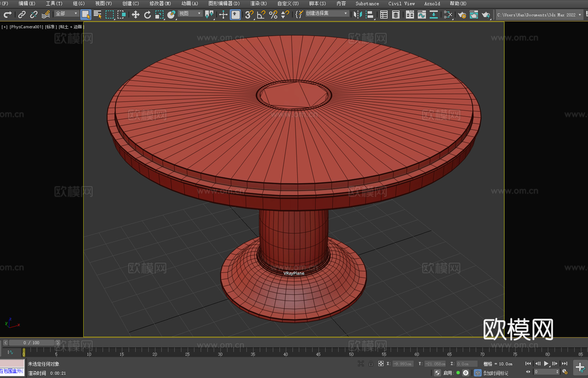
Task: Toggle Spinner Snap
Action: [285, 14]
